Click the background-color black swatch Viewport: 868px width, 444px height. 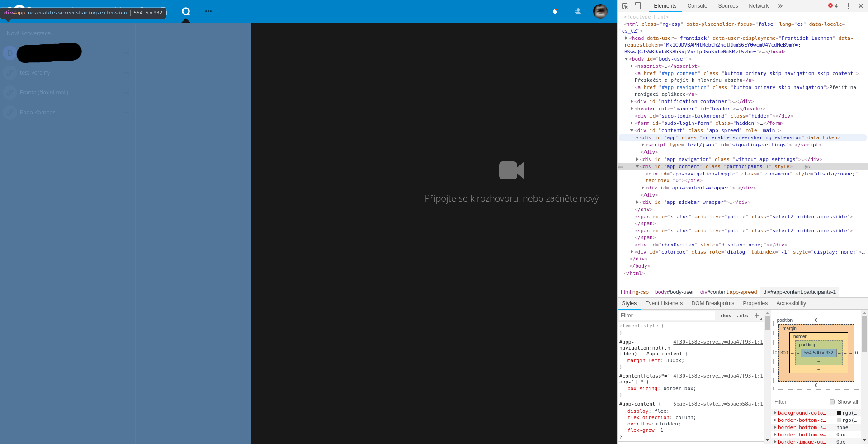point(839,413)
